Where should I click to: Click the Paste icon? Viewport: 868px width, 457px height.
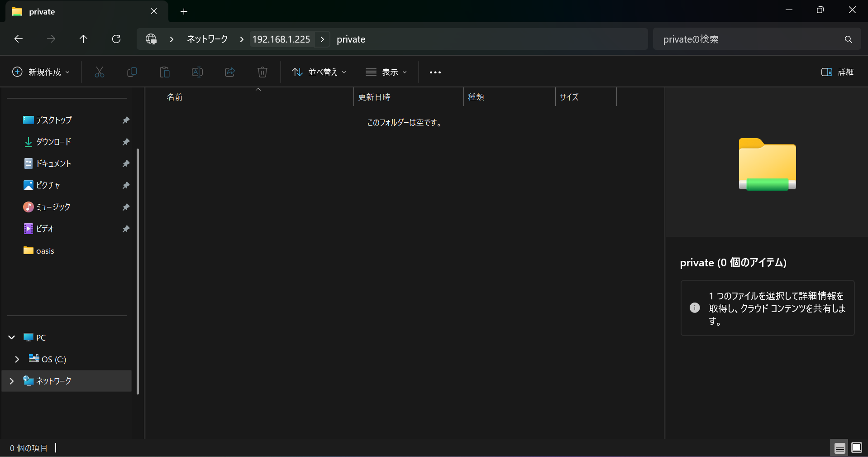[x=165, y=72]
